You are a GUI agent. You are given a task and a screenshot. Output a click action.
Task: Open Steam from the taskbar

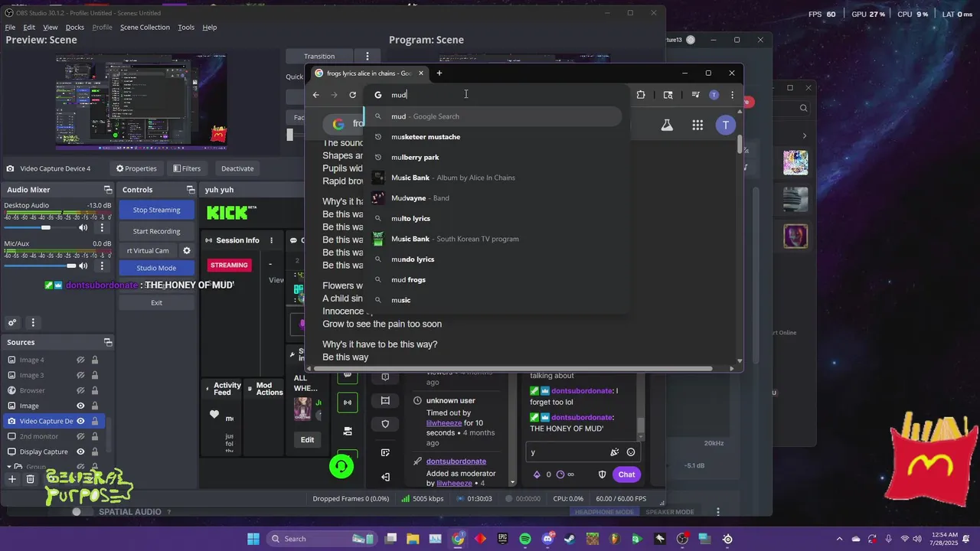coord(570,539)
